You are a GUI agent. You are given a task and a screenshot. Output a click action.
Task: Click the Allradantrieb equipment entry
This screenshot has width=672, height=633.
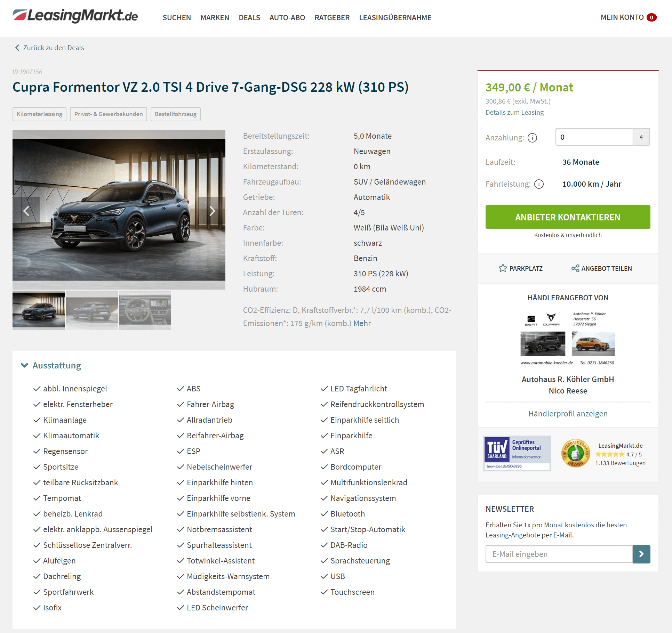(209, 420)
